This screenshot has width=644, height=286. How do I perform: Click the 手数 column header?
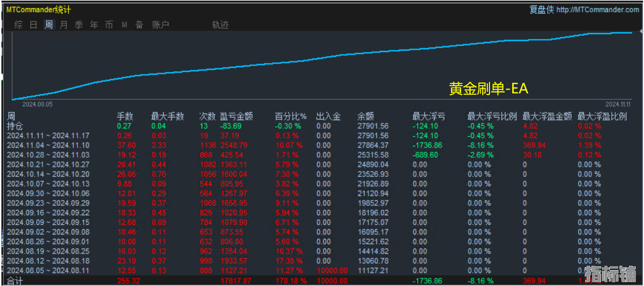click(125, 117)
